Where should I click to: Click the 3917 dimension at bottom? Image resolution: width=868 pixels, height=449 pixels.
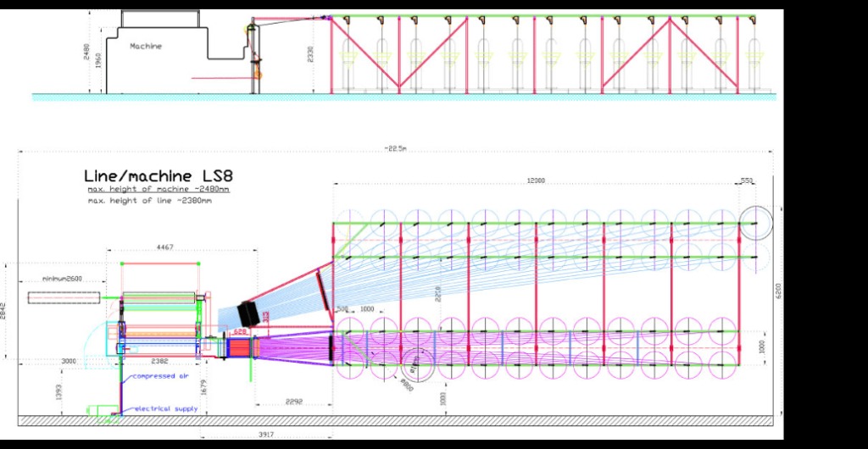click(265, 435)
